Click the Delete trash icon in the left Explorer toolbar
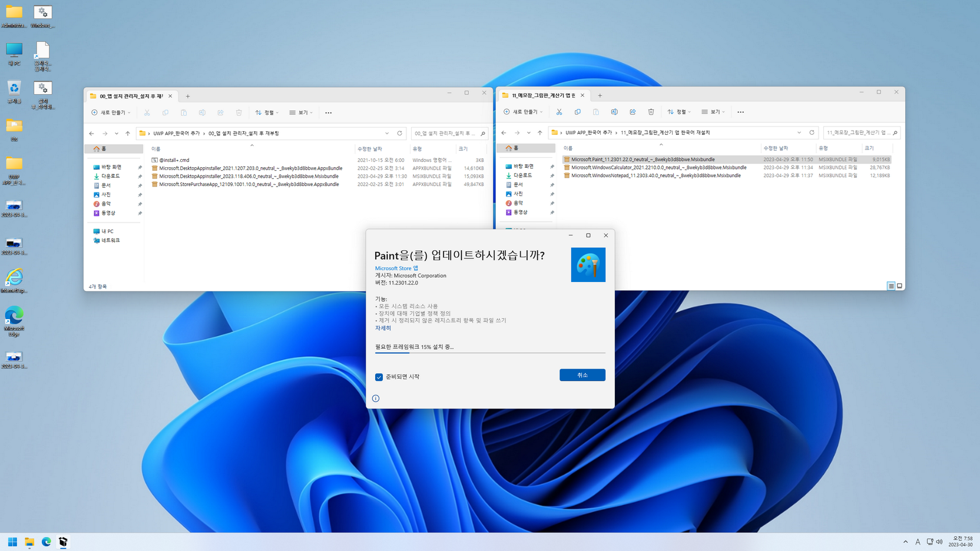980x551 pixels. pos(239,112)
